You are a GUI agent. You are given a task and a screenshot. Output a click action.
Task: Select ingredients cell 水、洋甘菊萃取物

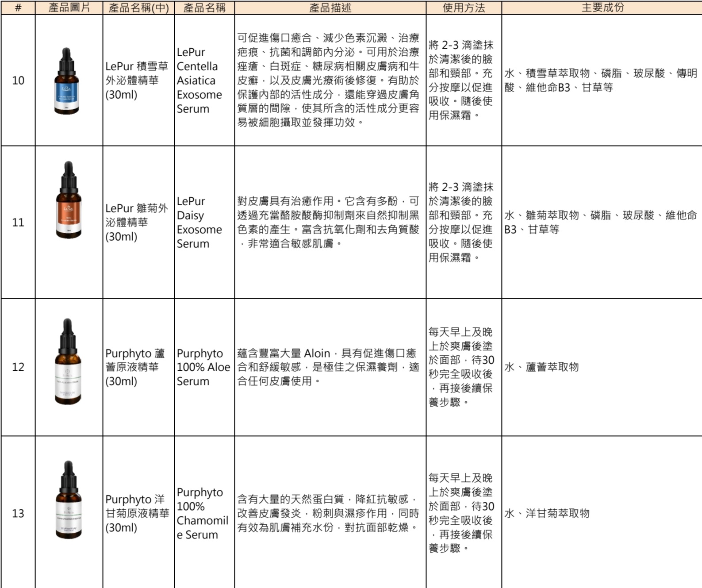pyautogui.click(x=602, y=512)
